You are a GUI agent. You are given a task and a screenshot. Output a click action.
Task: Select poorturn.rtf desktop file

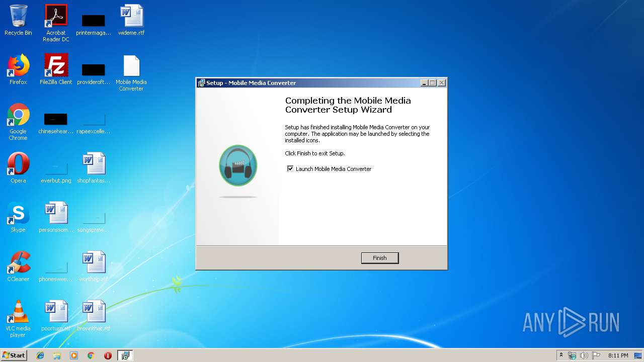tap(56, 316)
